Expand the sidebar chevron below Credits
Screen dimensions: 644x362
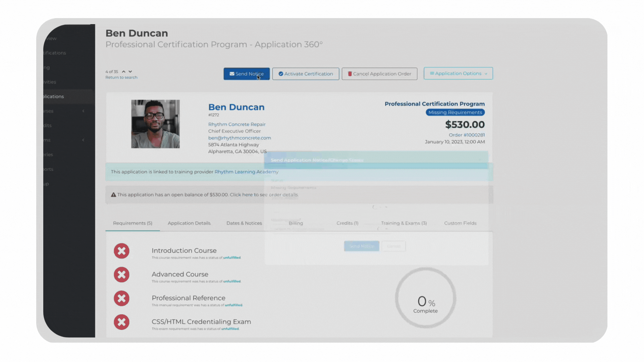83,140
